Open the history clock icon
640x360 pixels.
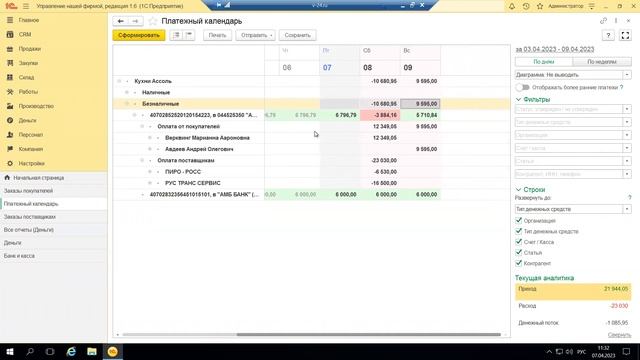[x=526, y=6]
